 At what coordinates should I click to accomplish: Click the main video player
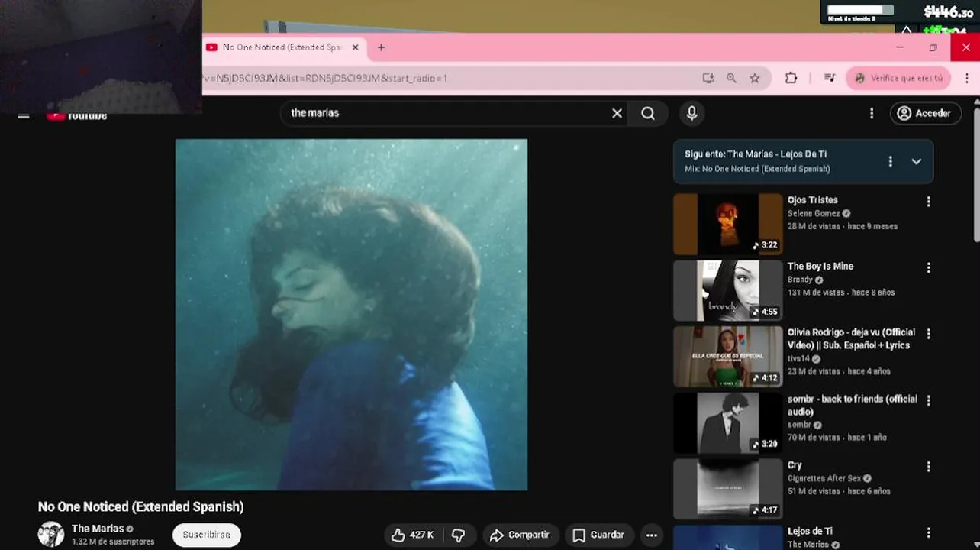point(351,314)
